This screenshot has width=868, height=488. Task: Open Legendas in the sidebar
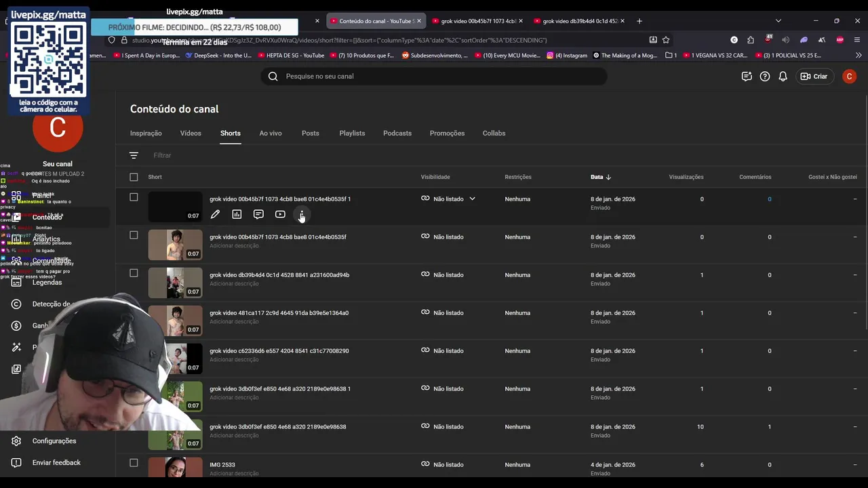47,282
